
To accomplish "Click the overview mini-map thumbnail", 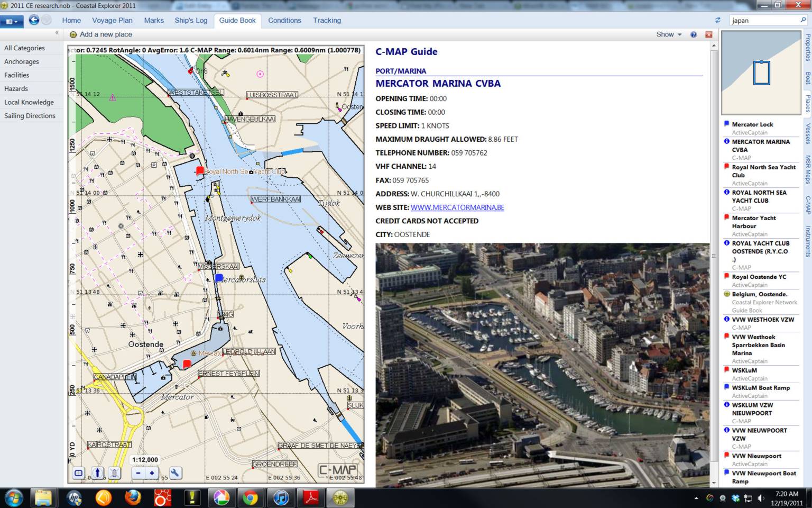I will 761,73.
